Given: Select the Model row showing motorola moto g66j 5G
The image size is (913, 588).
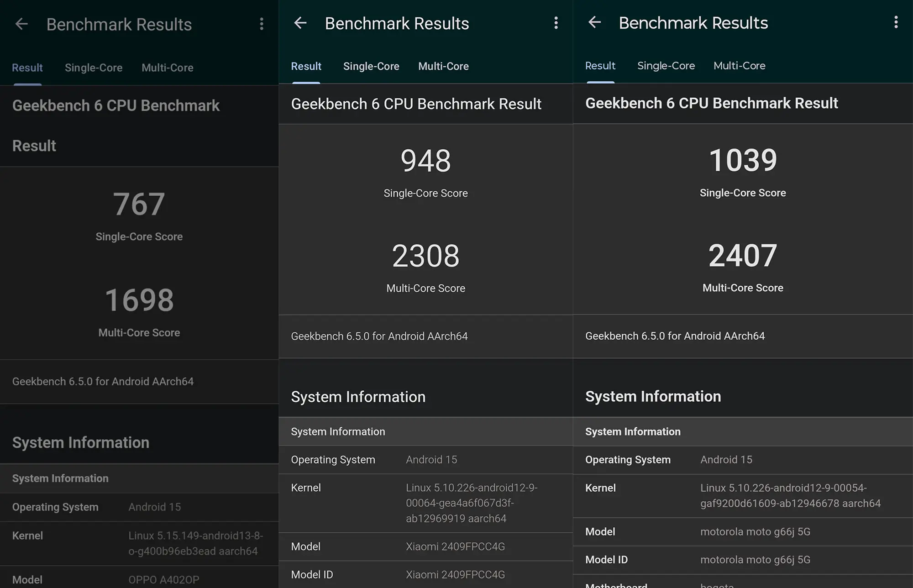Looking at the screenshot, I should coord(743,531).
